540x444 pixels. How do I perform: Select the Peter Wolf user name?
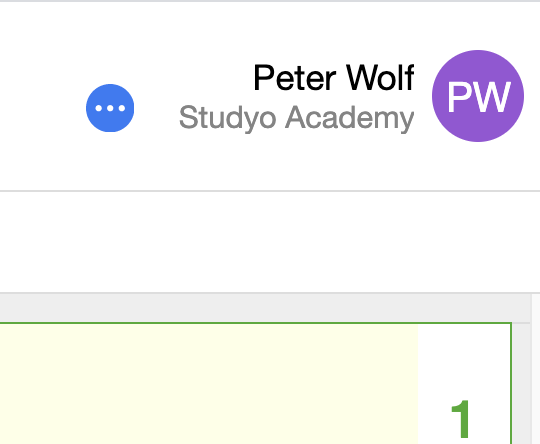pyautogui.click(x=334, y=78)
